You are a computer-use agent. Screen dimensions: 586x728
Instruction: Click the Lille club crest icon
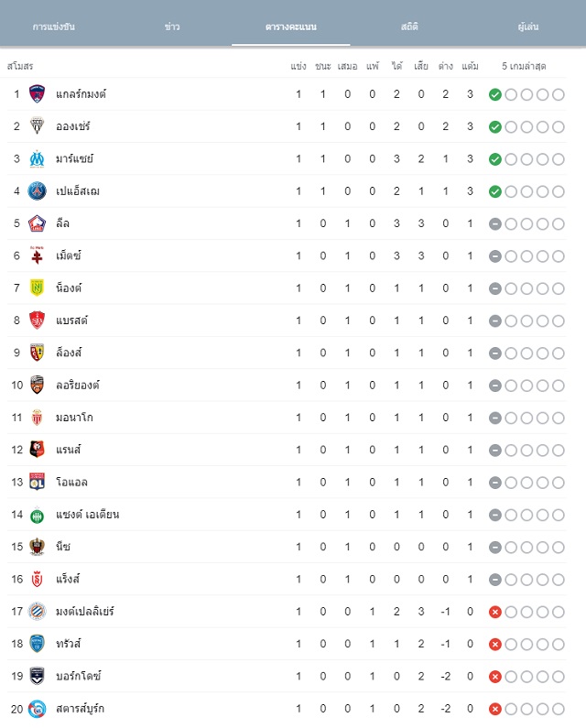pos(37,223)
